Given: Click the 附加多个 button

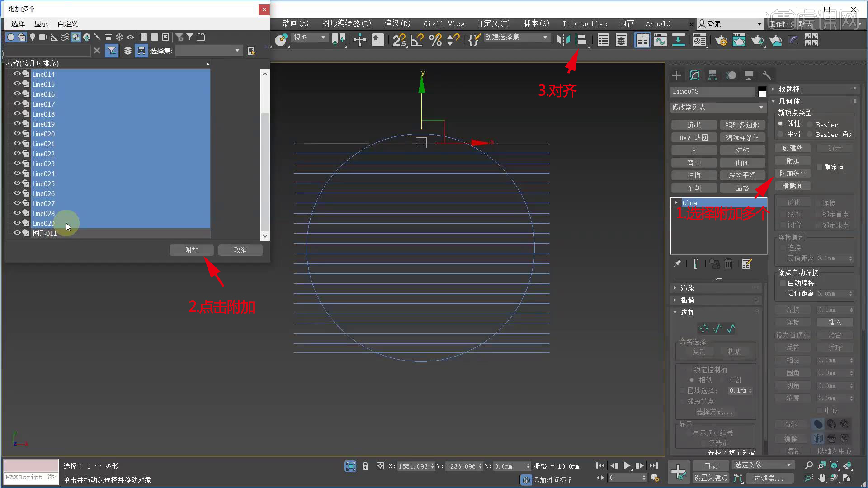Looking at the screenshot, I should [793, 173].
